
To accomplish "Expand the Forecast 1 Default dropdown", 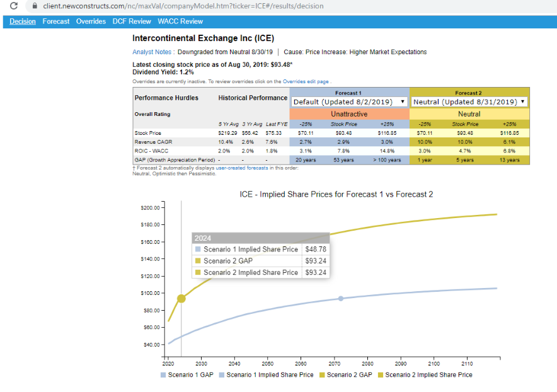I will point(349,102).
